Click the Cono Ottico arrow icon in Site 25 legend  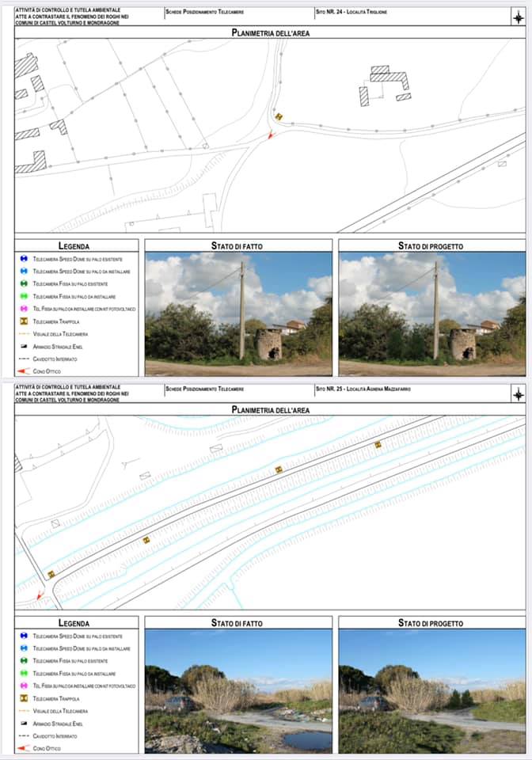24,748
